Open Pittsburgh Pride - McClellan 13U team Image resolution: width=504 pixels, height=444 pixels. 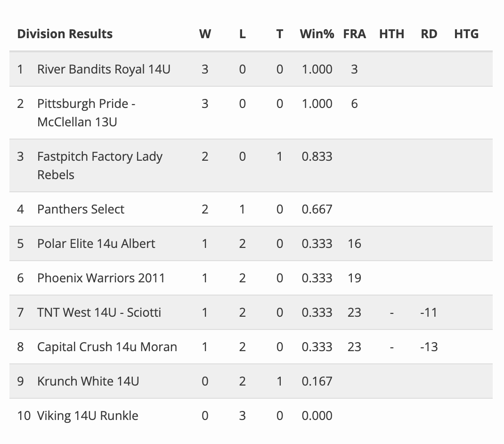86,113
